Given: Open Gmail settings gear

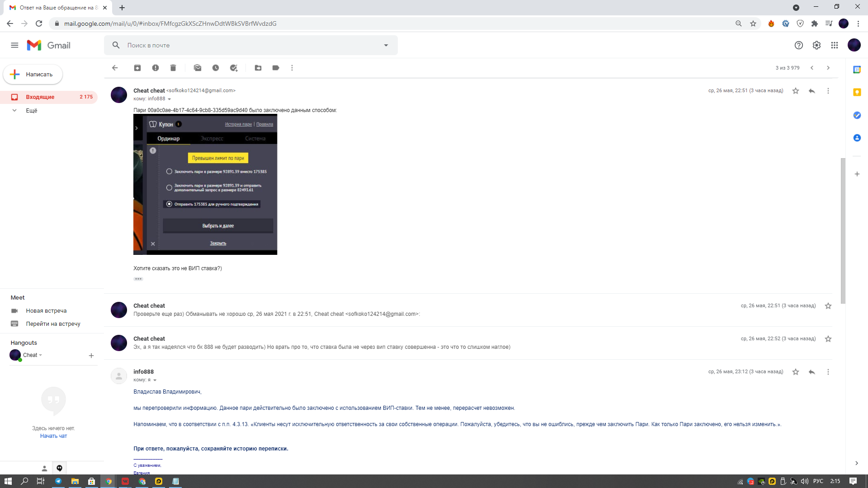Looking at the screenshot, I should pyautogui.click(x=816, y=45).
